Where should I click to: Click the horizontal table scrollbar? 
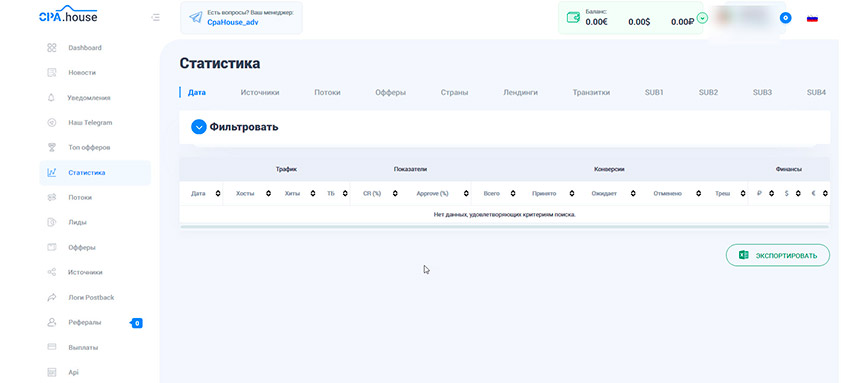coord(504,226)
